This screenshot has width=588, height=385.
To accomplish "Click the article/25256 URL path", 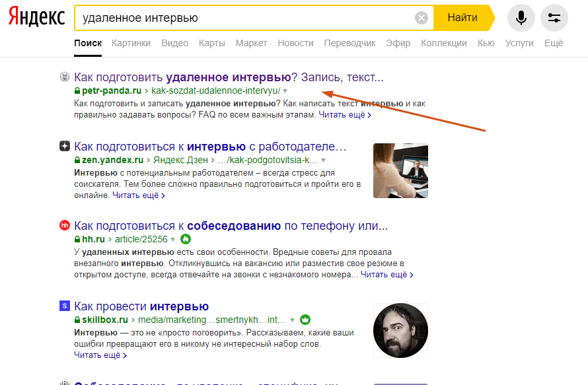I will (141, 239).
